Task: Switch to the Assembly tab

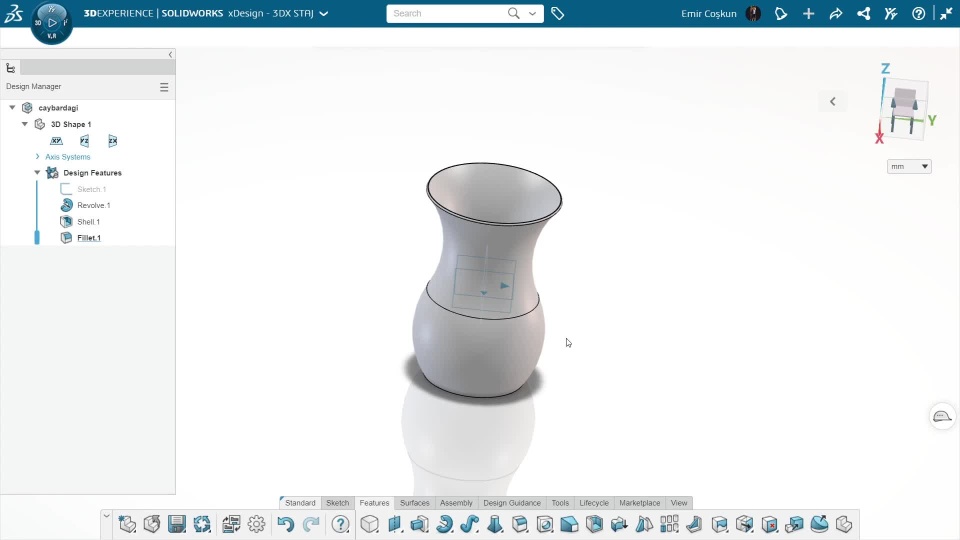Action: [456, 503]
